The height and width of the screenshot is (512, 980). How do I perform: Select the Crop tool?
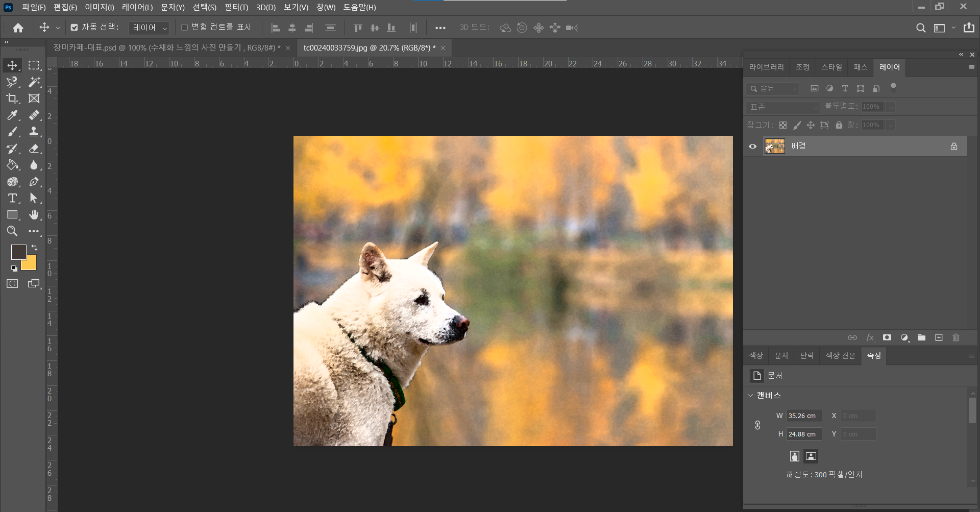(x=12, y=99)
